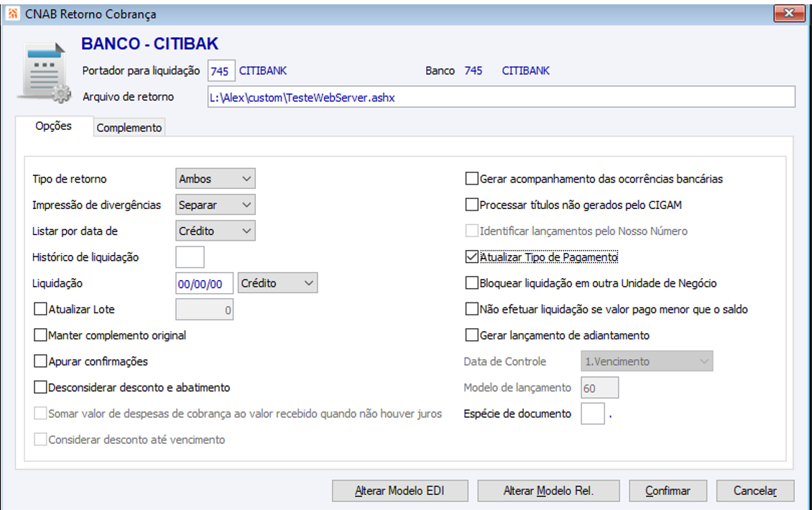Check Processar títulos não gerados pelo CIGAM
This screenshot has height=510, width=812.
pos(472,205)
